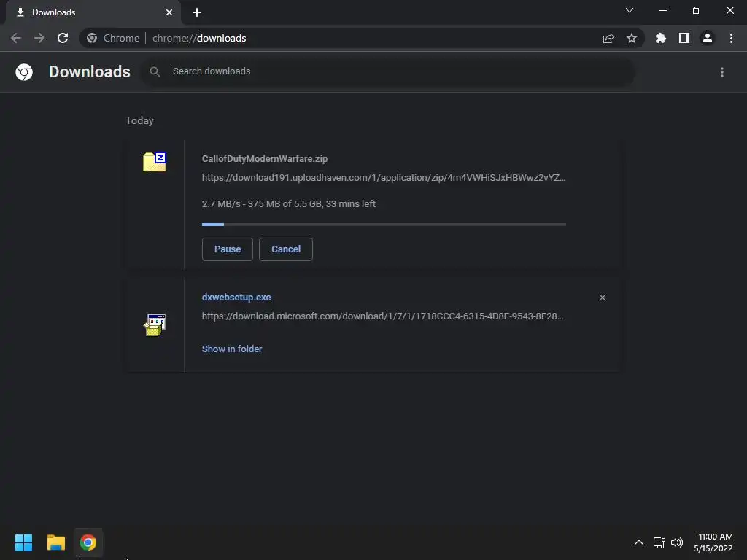The width and height of the screenshot is (747, 560).
Task: Open the Windows Start menu
Action: [x=24, y=542]
